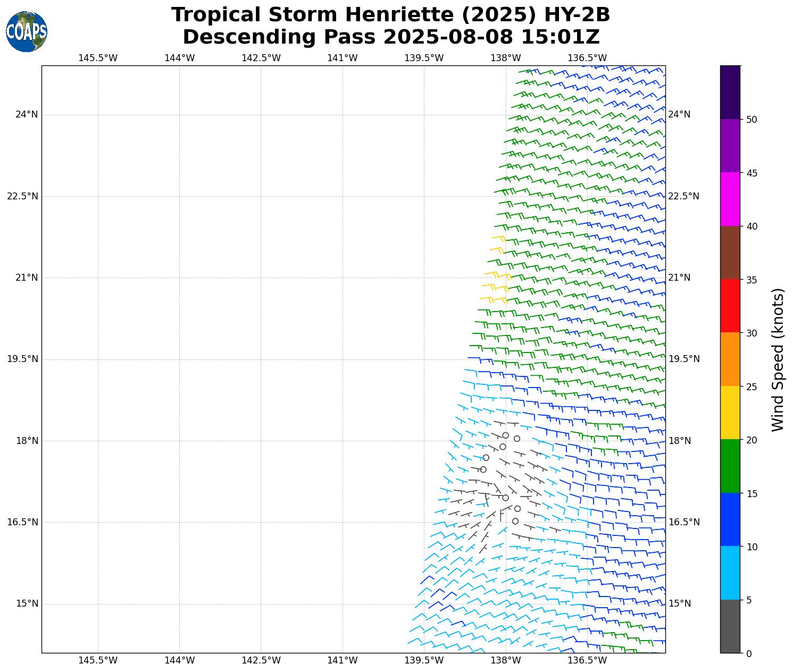Screen dimensions: 793x672
Task: Pick the green 15–20 knot colorbar segment
Action: click(x=730, y=466)
